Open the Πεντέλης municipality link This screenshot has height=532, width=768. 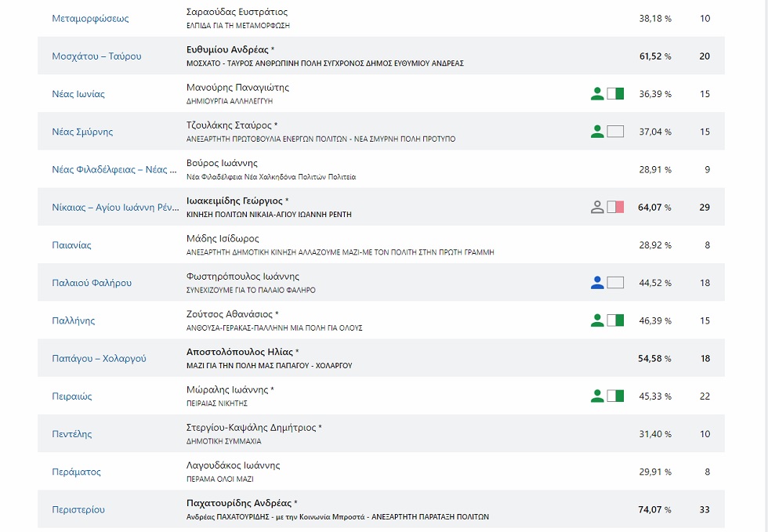72,434
